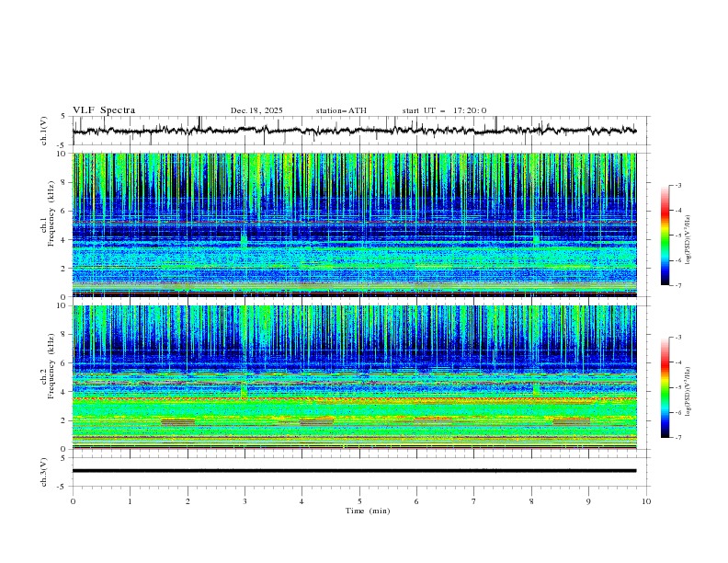This screenshot has width=728, height=563.
Task: Click the ch.1 colorbar 'log(PSD)(V²/Hz)' label
Action: click(x=689, y=240)
